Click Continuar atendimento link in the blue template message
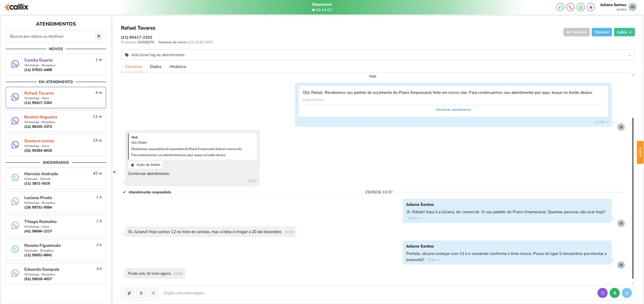 453,110
